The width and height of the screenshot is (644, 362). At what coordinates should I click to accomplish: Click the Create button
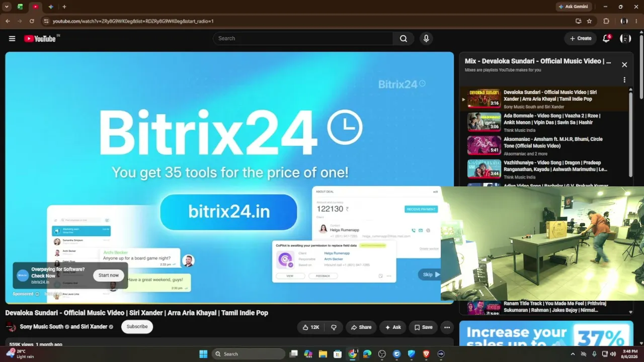pos(581,39)
